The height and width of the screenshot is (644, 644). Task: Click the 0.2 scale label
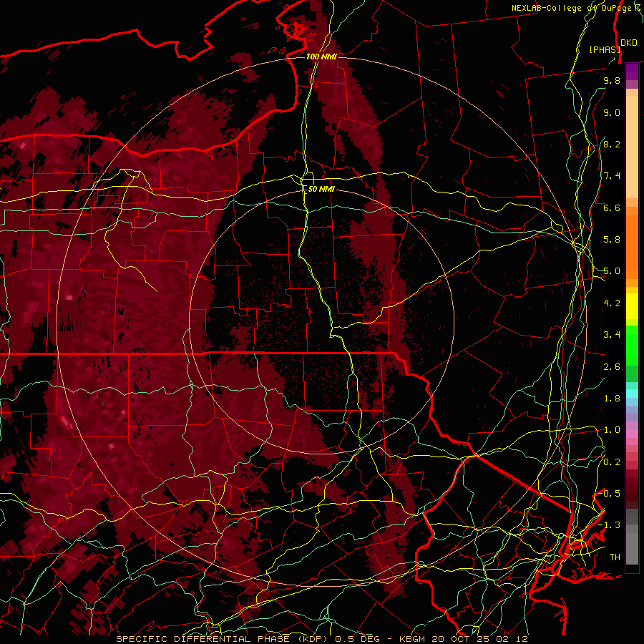(612, 462)
